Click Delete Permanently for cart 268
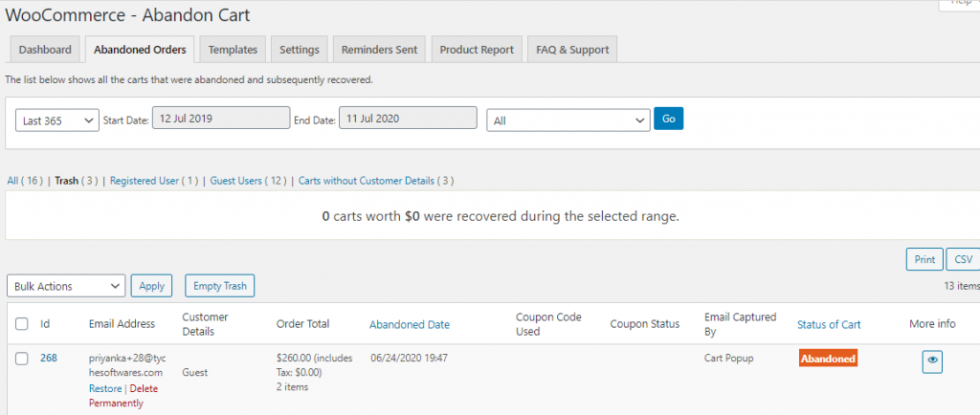 (123, 396)
